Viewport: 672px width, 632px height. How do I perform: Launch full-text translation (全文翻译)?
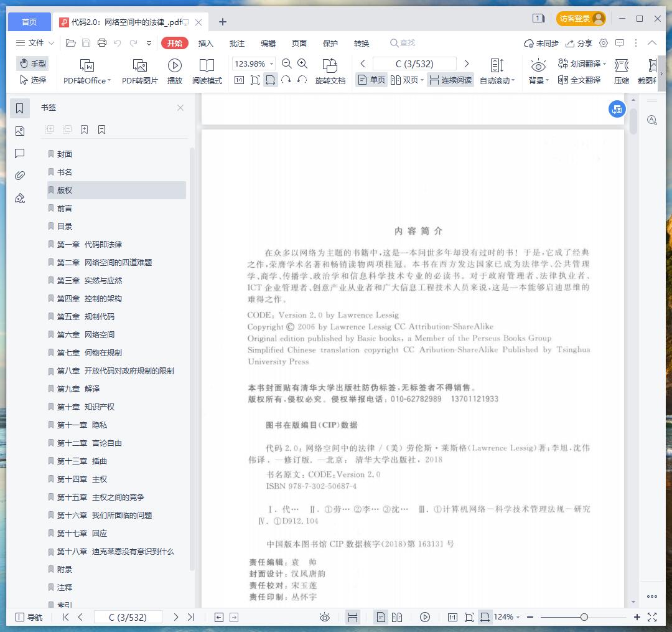[579, 80]
